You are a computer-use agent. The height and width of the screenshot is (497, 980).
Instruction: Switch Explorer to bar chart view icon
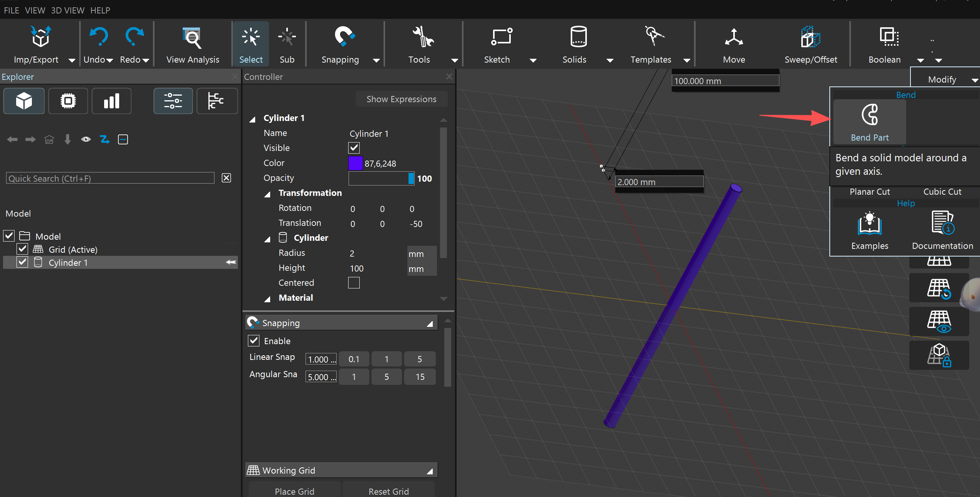pos(111,101)
